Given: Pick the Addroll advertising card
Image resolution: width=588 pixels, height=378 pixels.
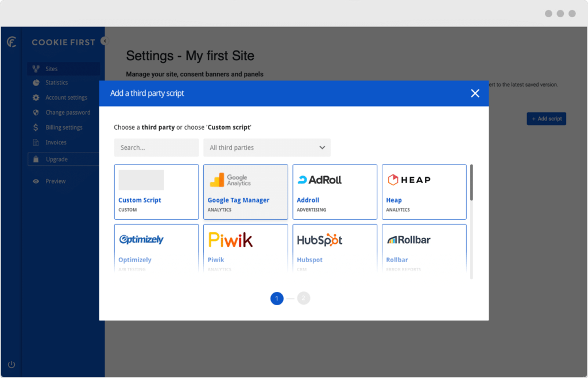Looking at the screenshot, I should point(335,192).
